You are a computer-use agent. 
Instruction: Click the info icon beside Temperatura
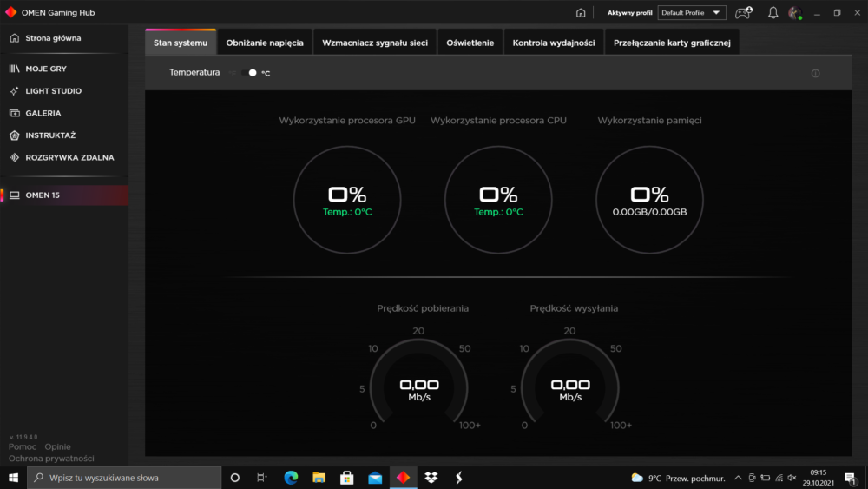[x=815, y=73]
